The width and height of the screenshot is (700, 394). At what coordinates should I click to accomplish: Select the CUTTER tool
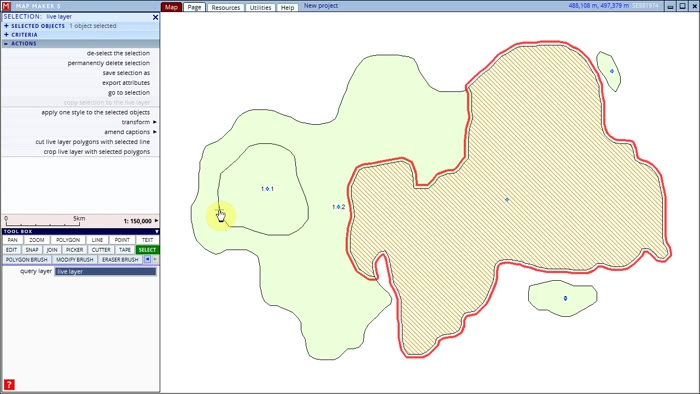tap(101, 250)
